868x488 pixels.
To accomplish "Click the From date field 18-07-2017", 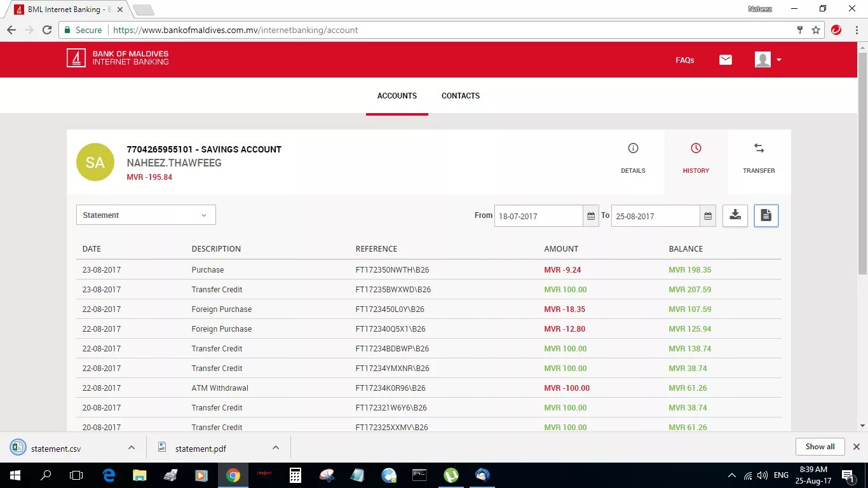I will point(539,216).
